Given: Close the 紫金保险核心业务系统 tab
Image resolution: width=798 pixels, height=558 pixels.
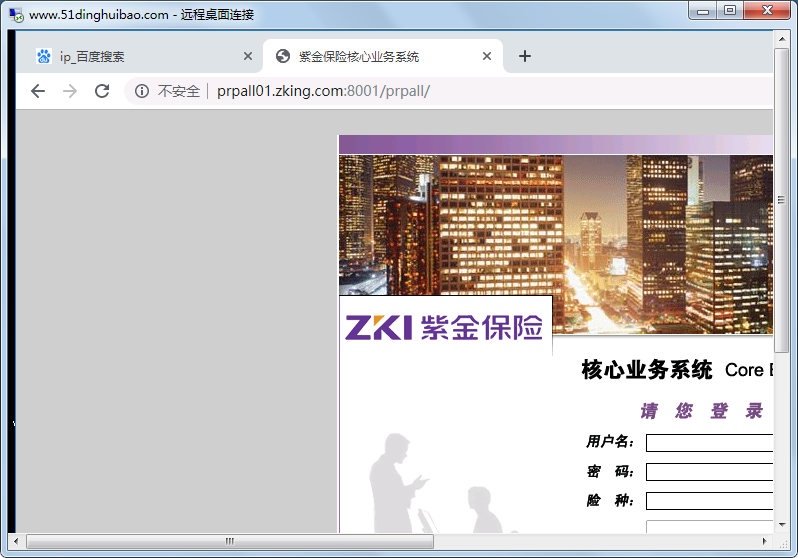Looking at the screenshot, I should pos(487,56).
